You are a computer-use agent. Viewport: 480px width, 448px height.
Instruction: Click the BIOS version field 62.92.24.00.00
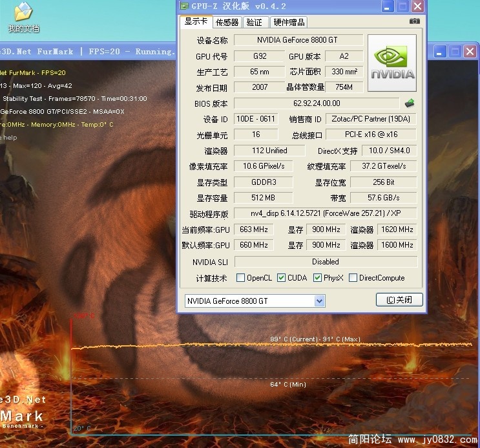(x=317, y=103)
